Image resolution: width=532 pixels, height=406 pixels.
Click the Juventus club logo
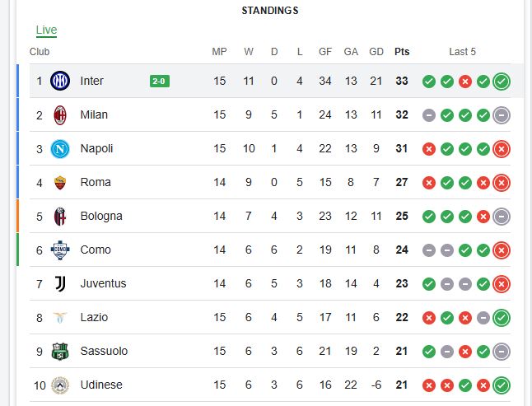60,283
